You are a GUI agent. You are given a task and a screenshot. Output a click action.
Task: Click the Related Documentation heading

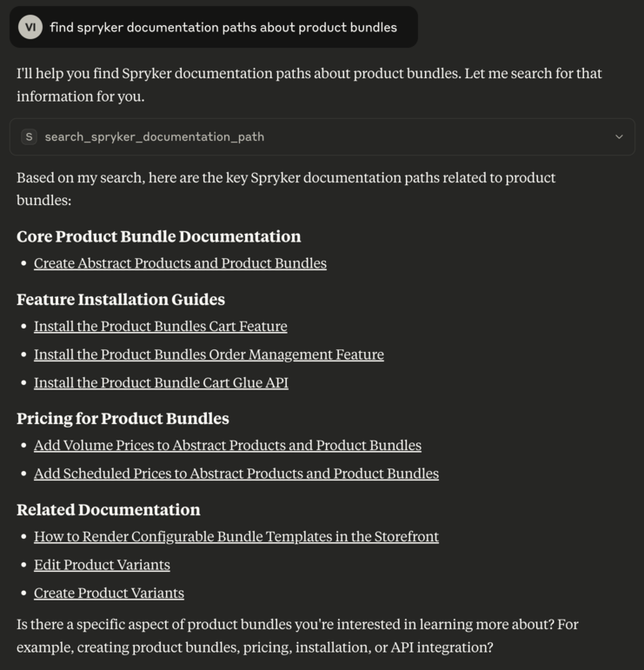pyautogui.click(x=109, y=510)
